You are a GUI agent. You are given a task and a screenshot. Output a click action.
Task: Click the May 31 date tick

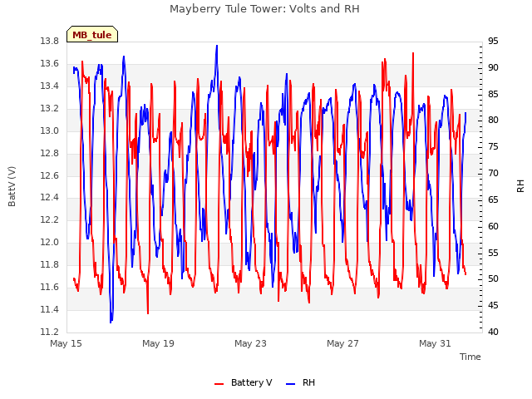click(x=435, y=343)
